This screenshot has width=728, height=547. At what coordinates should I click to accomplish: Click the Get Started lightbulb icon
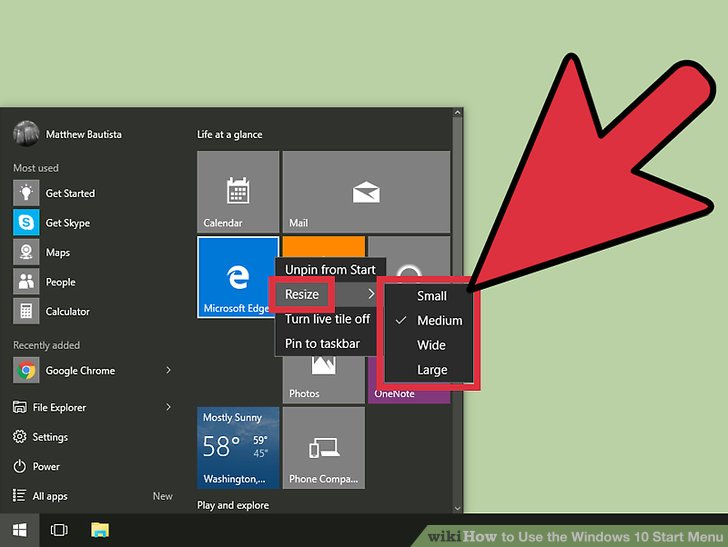[26, 193]
